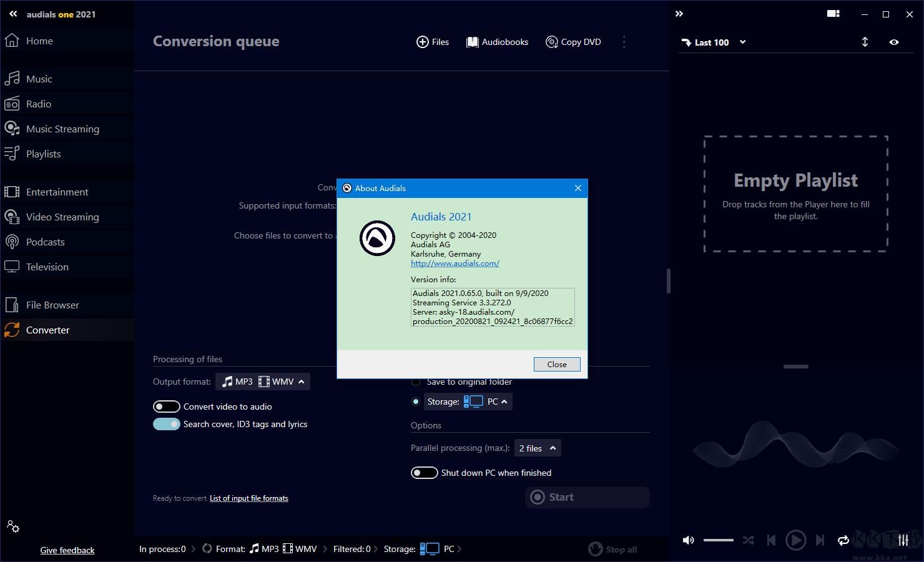Turn off Search cover, ID3 tags toggle

tap(167, 424)
